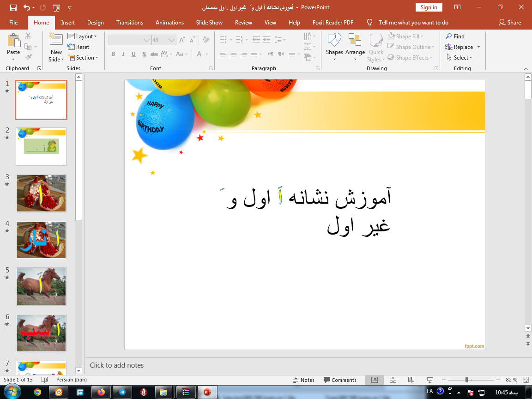Expand the Select dropdown in Editing
The width and height of the screenshot is (532, 399).
pos(460,58)
